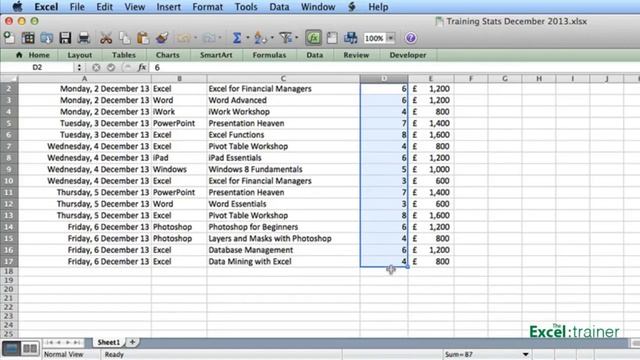The height and width of the screenshot is (360, 640).
Task: Copy selection with the Copy icon
Action: coord(124,38)
